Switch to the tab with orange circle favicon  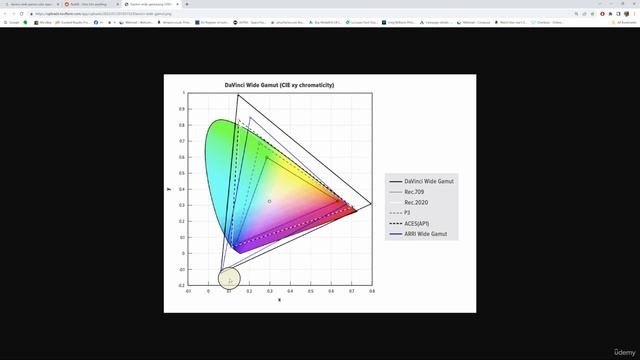tap(92, 4)
